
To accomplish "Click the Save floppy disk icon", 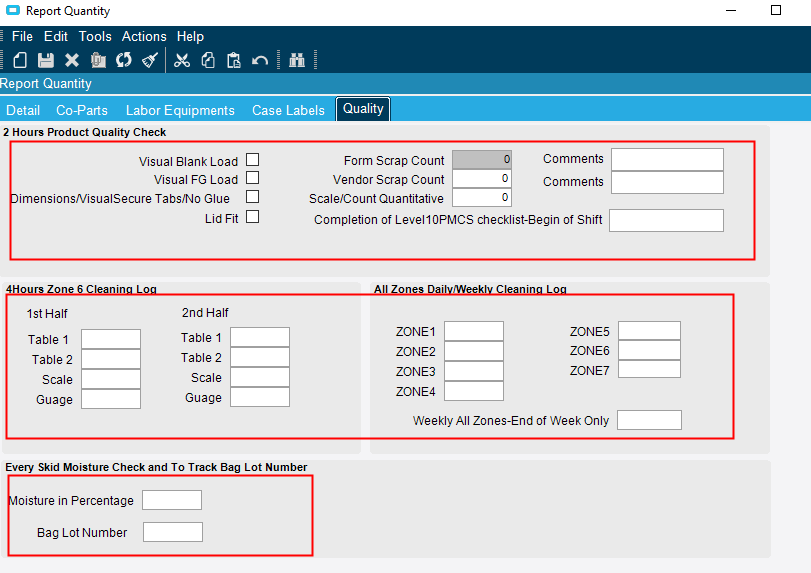I will pyautogui.click(x=46, y=60).
